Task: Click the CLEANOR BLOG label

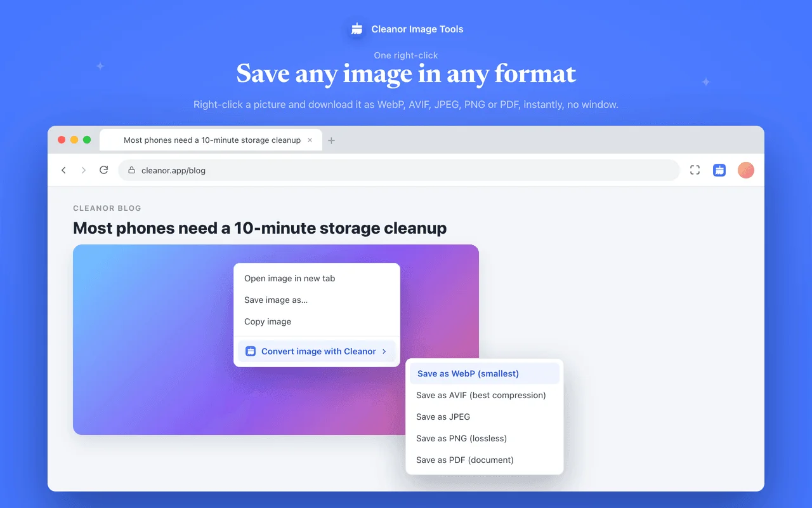Action: [107, 208]
